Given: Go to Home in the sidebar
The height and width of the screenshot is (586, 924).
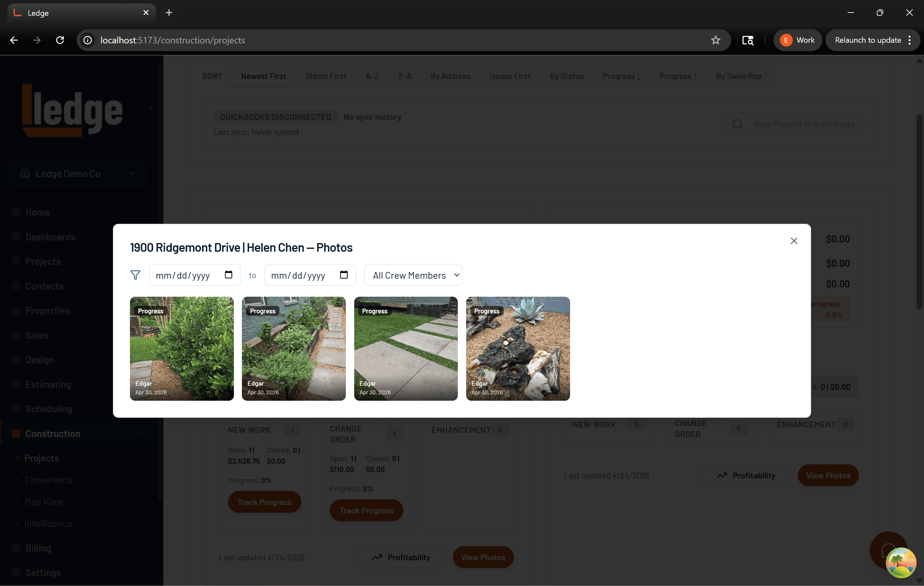Looking at the screenshot, I should click(x=38, y=212).
